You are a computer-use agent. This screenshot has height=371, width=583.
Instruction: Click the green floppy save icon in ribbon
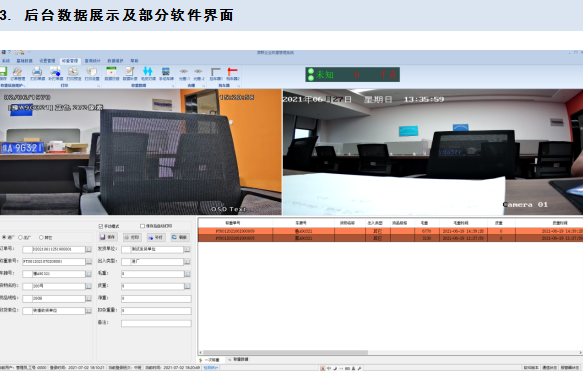[x=3, y=72]
